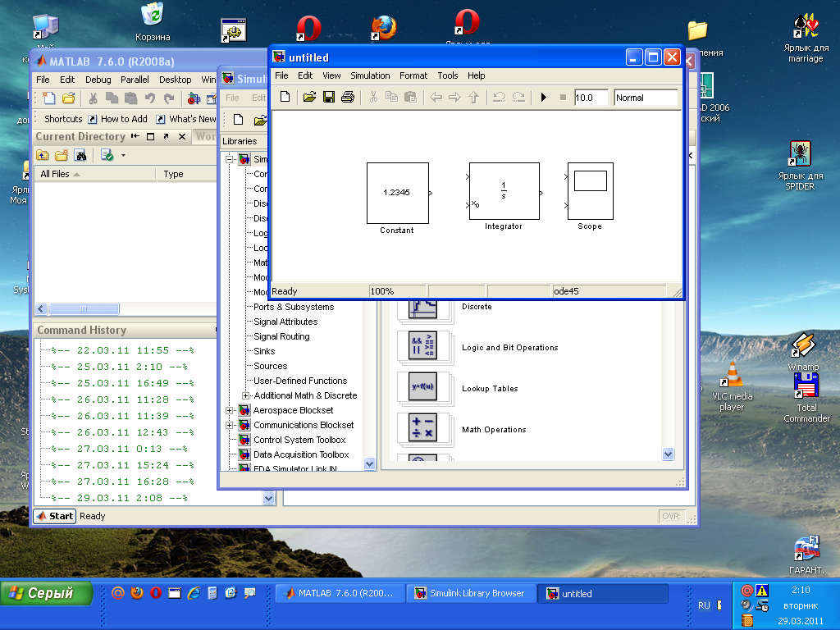Open Debug menu in MATLAB window

click(x=98, y=80)
